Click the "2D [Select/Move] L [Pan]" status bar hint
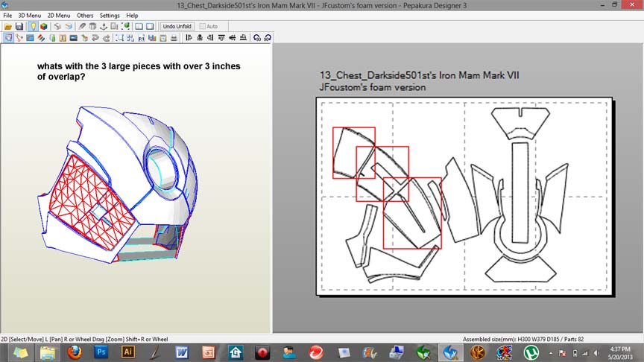 coord(32,339)
